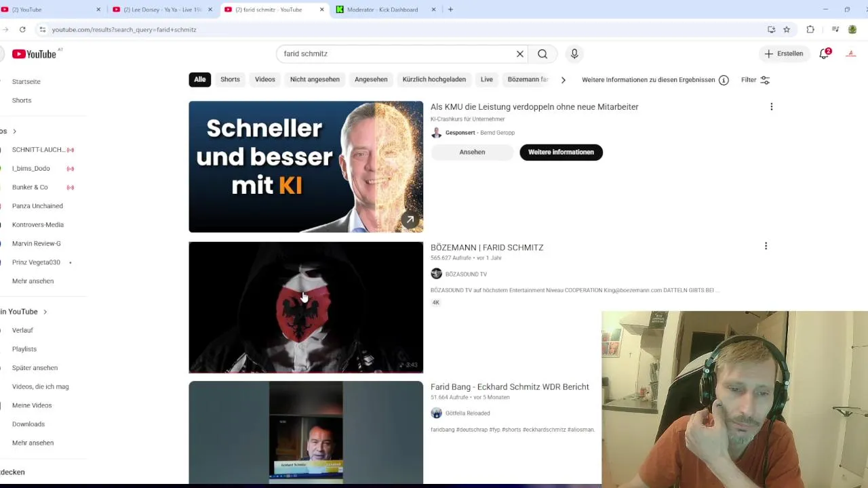This screenshot has height=488, width=868.
Task: Start voice search with microphone icon
Action: click(x=574, y=54)
